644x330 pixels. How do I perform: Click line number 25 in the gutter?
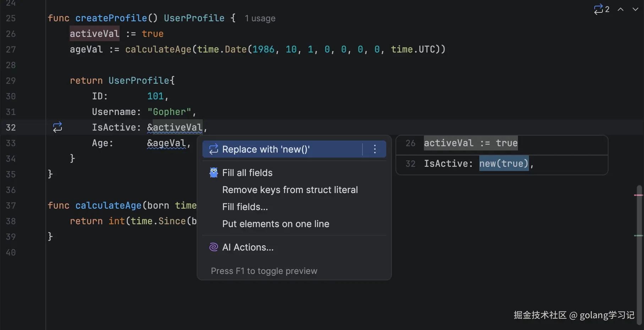click(x=11, y=18)
